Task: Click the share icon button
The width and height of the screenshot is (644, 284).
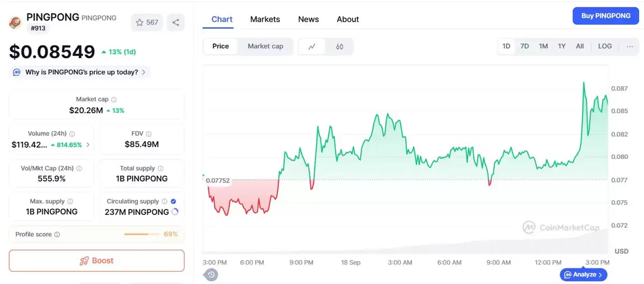Action: point(175,23)
